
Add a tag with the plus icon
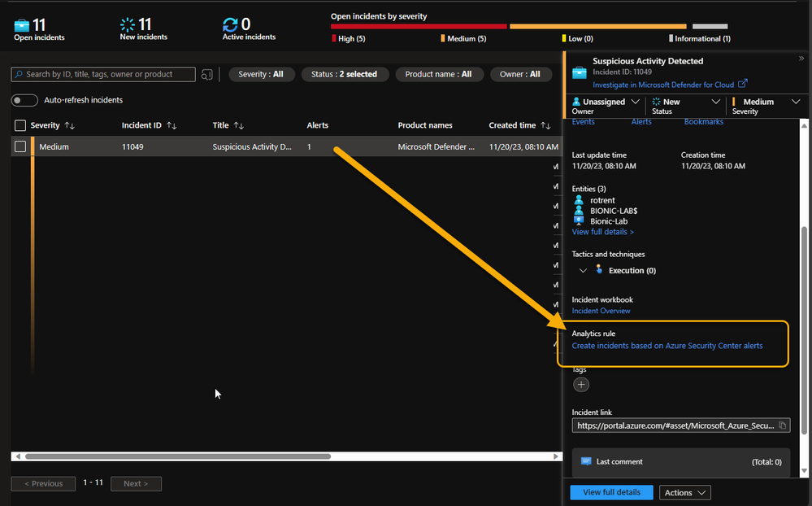tap(581, 385)
